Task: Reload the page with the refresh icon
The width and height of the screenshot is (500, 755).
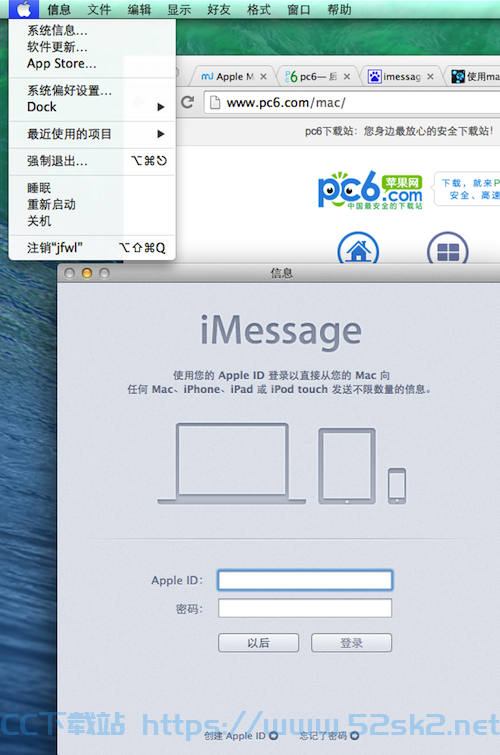Action: 187,102
